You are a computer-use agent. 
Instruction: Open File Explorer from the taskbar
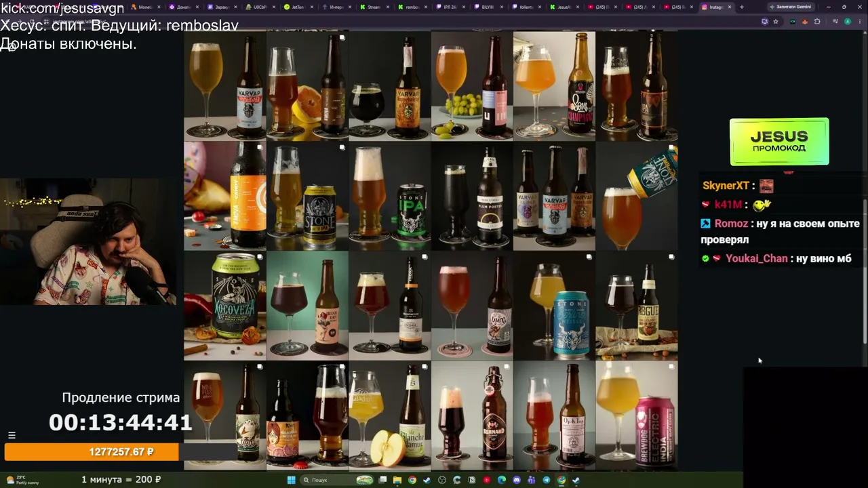[x=397, y=480]
